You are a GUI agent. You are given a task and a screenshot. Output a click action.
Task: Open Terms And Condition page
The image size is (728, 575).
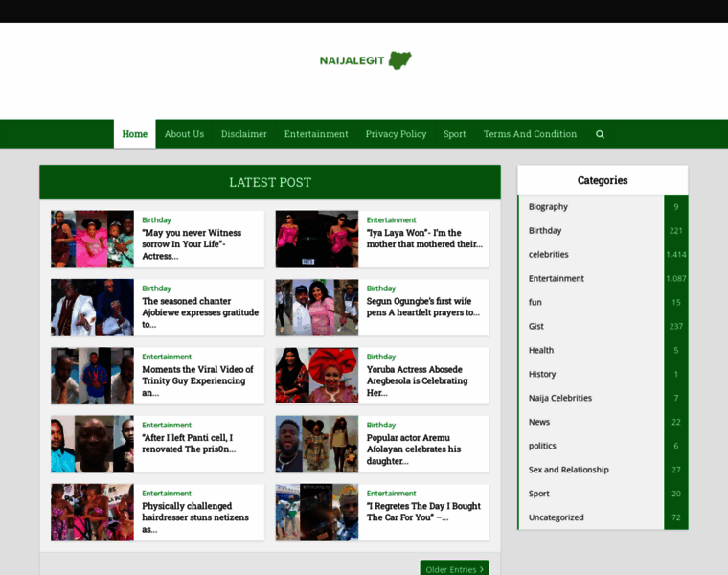click(530, 134)
